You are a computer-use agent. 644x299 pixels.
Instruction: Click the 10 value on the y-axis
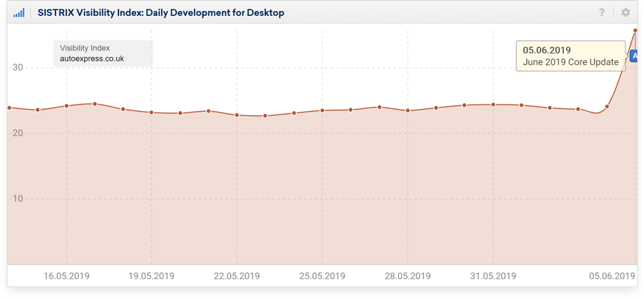point(17,198)
